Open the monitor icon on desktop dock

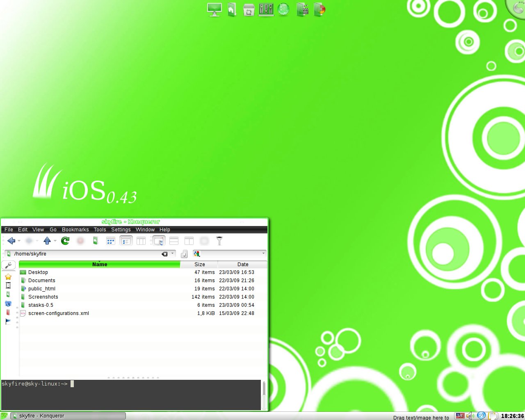(x=215, y=9)
